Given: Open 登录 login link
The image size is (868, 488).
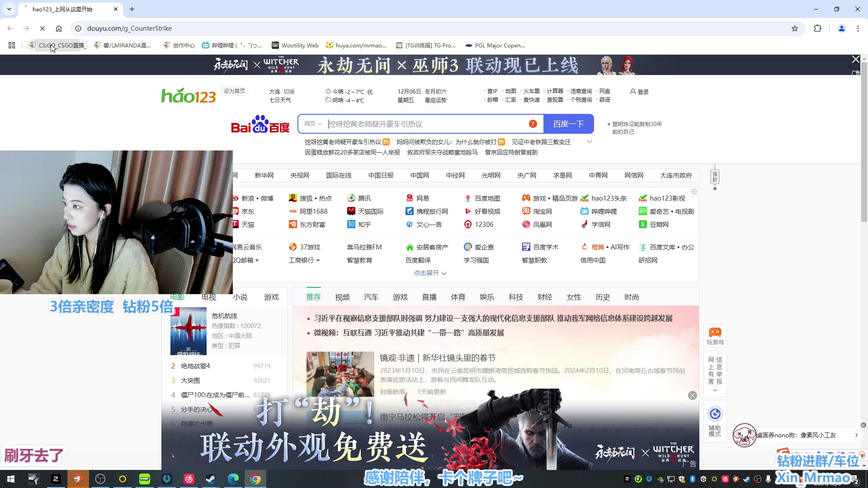Looking at the screenshot, I should point(639,92).
